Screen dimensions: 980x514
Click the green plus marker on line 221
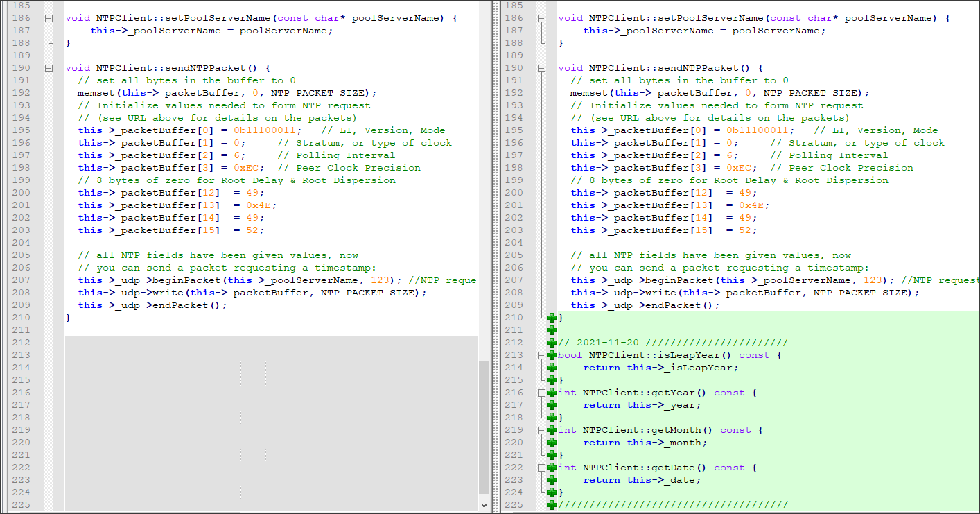click(552, 455)
